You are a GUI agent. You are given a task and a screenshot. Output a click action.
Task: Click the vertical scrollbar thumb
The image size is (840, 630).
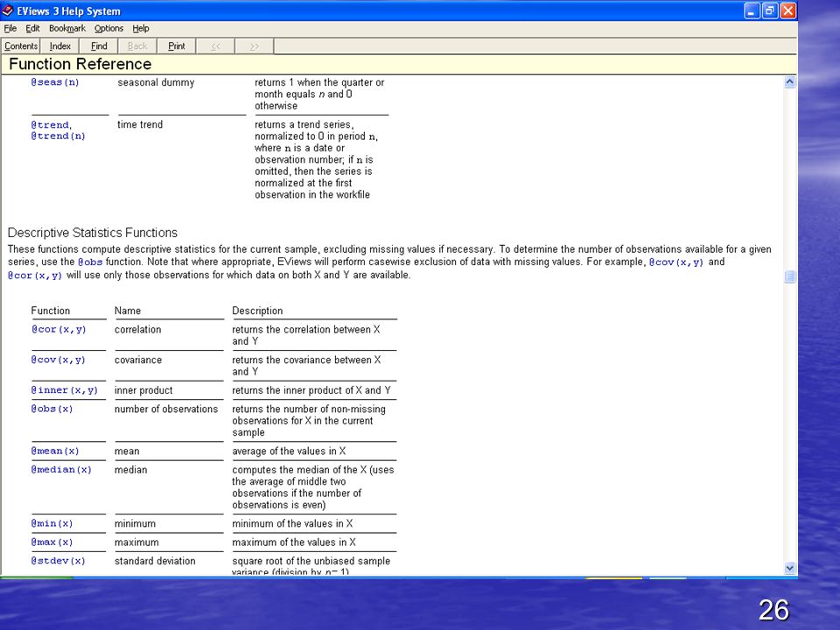click(789, 276)
